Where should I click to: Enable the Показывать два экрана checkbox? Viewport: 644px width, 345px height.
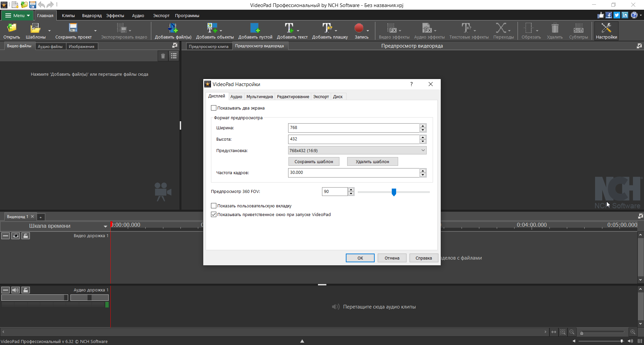[214, 108]
